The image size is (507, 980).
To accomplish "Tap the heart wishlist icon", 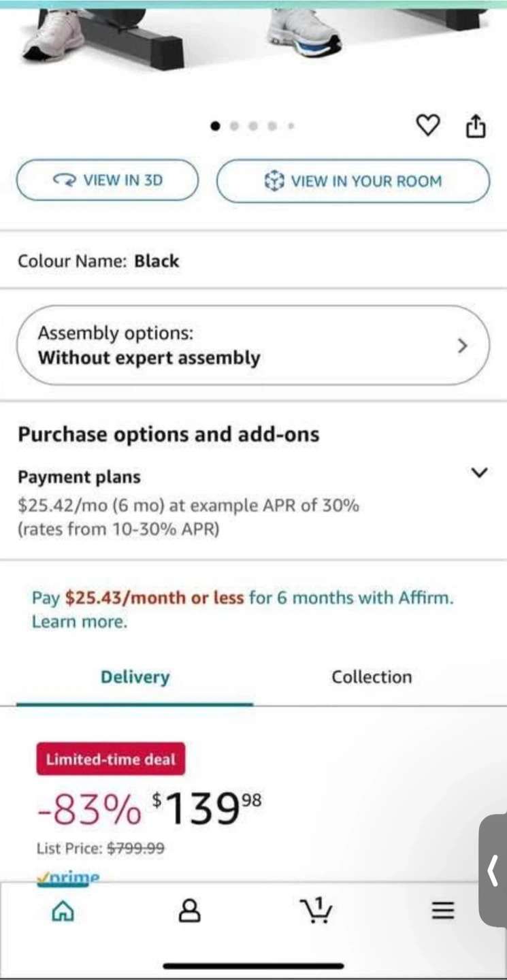I will point(427,125).
